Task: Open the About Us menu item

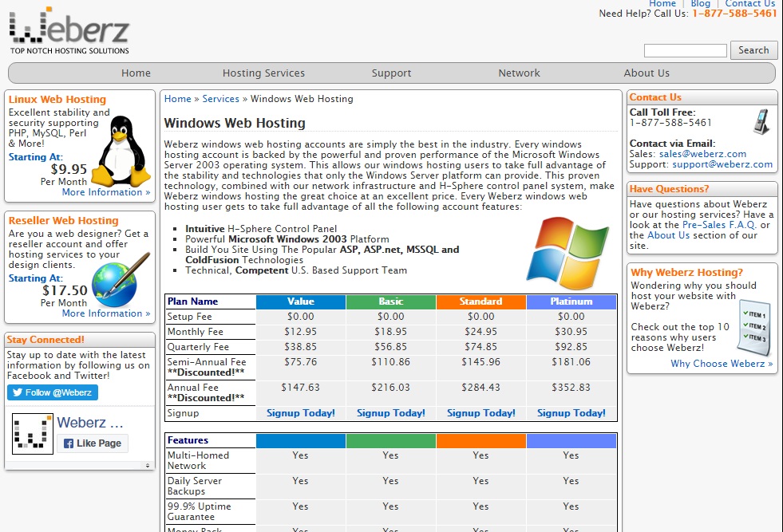Action: coord(647,73)
